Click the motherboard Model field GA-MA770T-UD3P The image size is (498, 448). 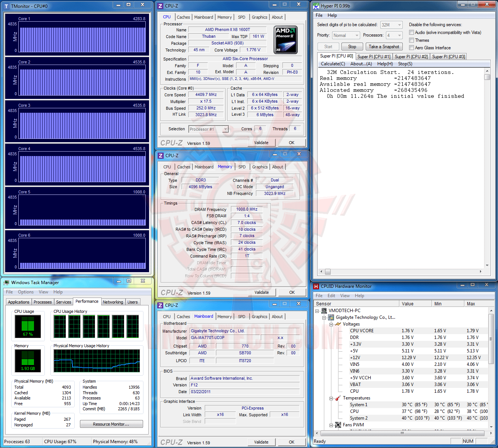click(x=225, y=337)
